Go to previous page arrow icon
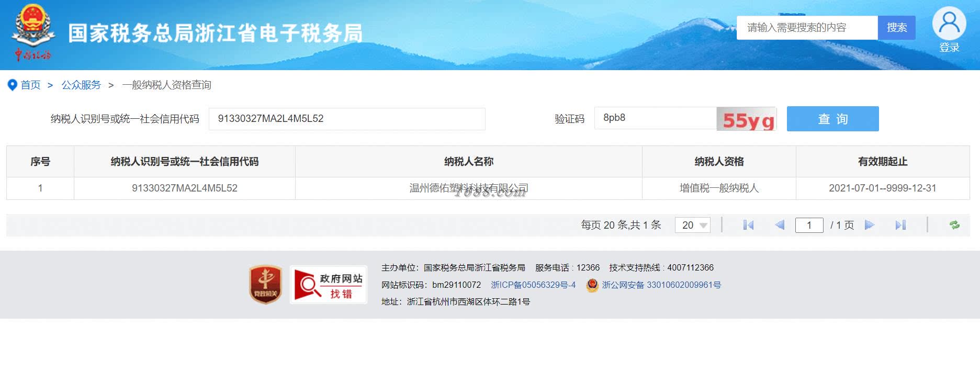This screenshot has width=980, height=382. [780, 225]
